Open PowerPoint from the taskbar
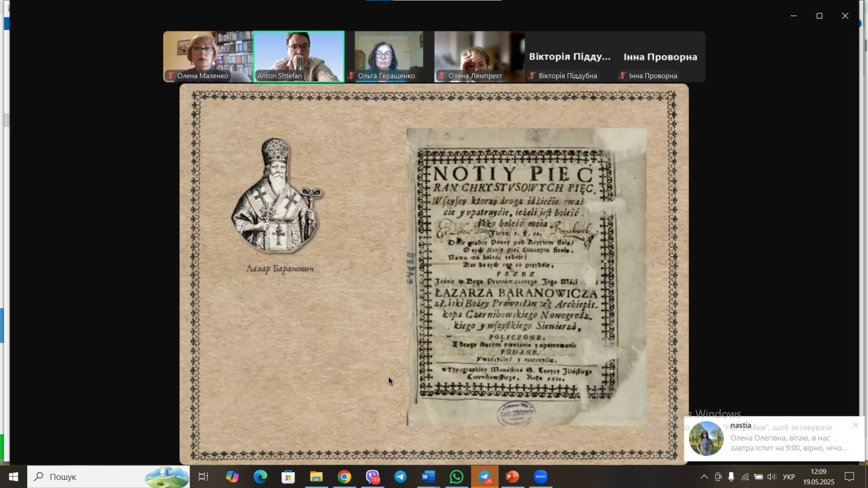868x488 pixels. pos(513,477)
